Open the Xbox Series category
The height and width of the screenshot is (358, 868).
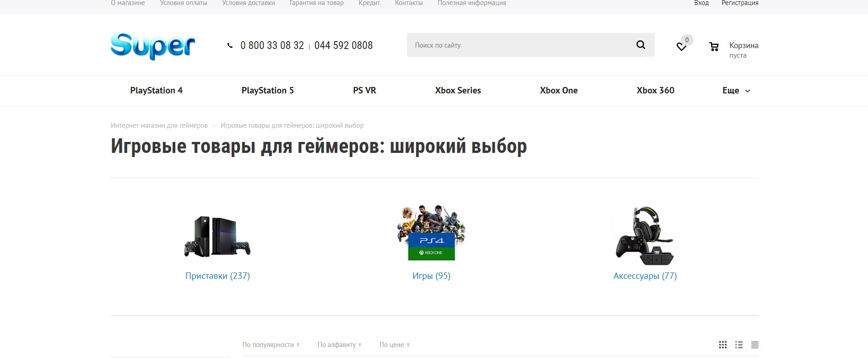[458, 91]
